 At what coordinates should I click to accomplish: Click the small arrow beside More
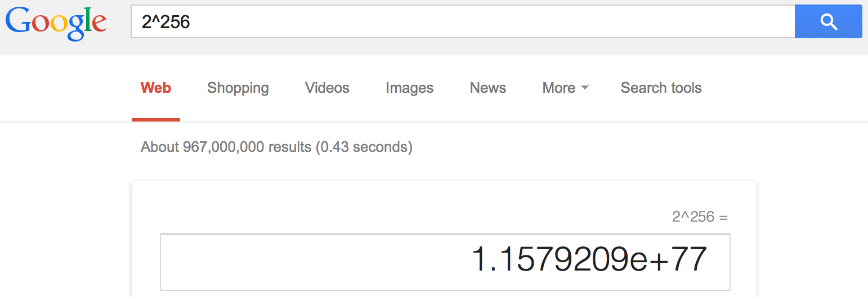[584, 88]
